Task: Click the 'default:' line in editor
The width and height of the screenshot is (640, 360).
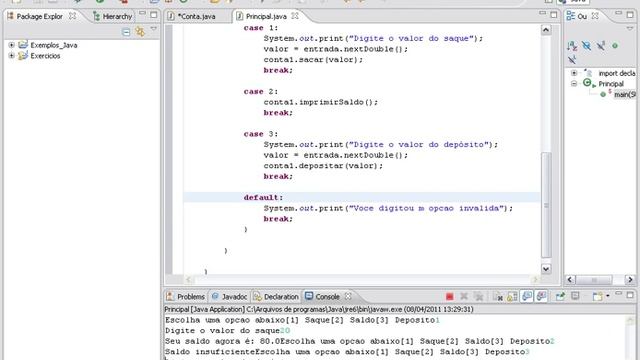Action: [263, 198]
